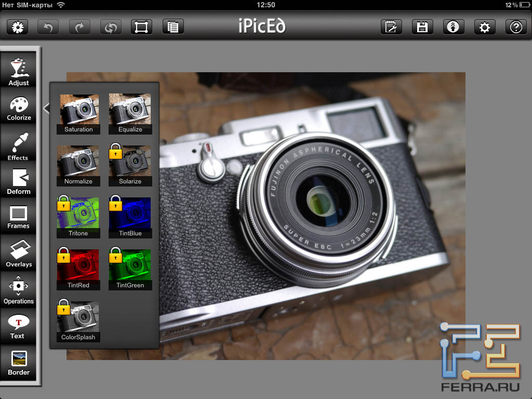This screenshot has width=532, height=399.
Task: Apply the Normalize filter thumbnail
Action: tap(78, 166)
